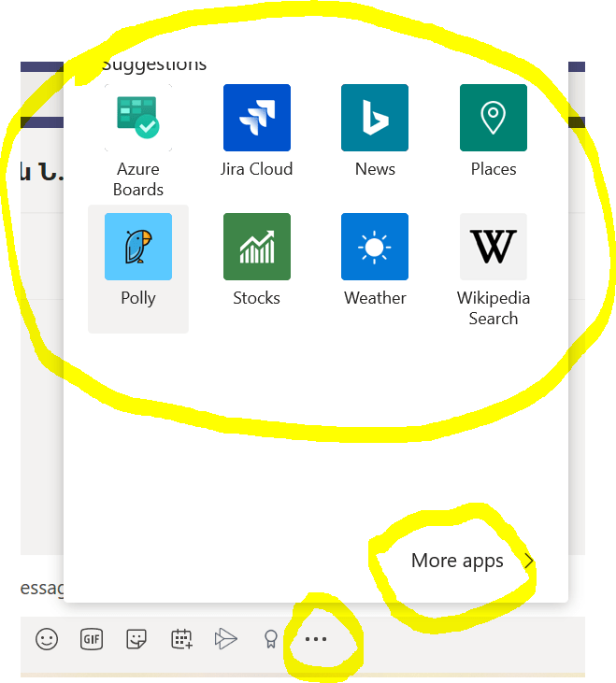Click the "Wikipedia Search" label text
Screen dimensions: 616x683
point(493,308)
